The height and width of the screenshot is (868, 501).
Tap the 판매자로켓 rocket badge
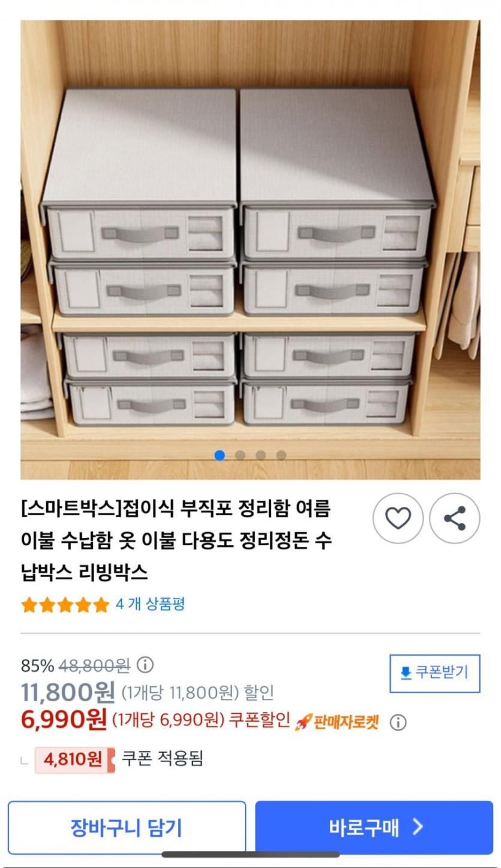pos(337,722)
